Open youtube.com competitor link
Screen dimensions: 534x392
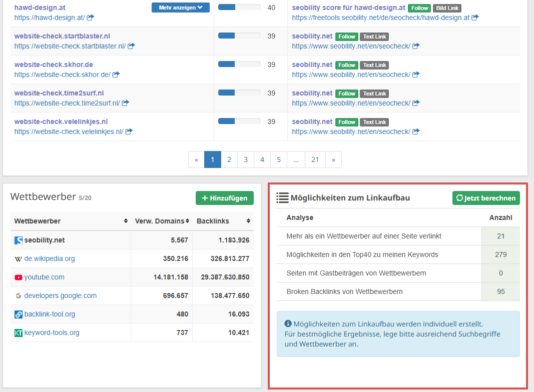[x=44, y=277]
